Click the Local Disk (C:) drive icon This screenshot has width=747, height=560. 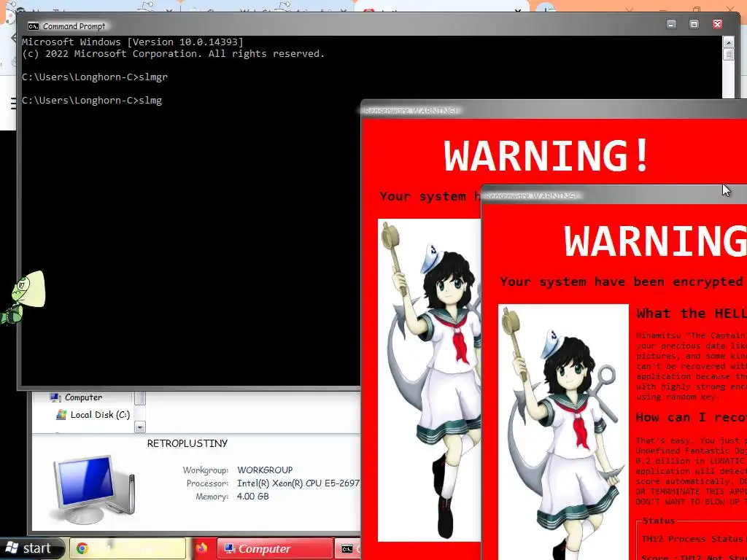(x=61, y=415)
